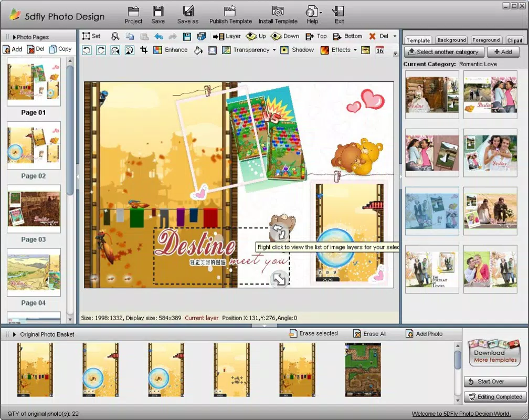Click Select another category button

pyautogui.click(x=443, y=52)
